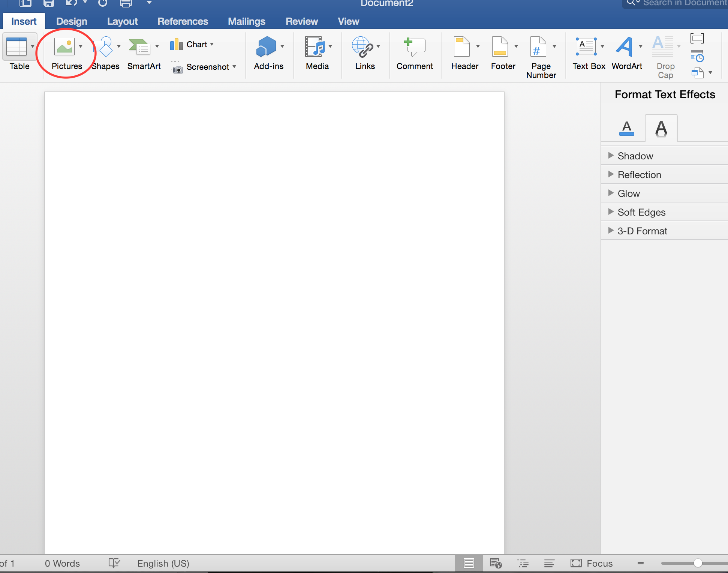Open the Table dropdown arrow

33,46
